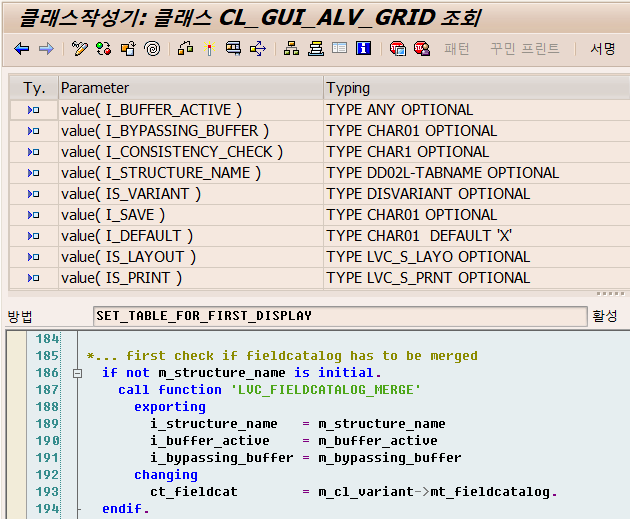The height and width of the screenshot is (519, 630).
Task: Click the 'endif.' statement on line 194
Action: [125, 509]
